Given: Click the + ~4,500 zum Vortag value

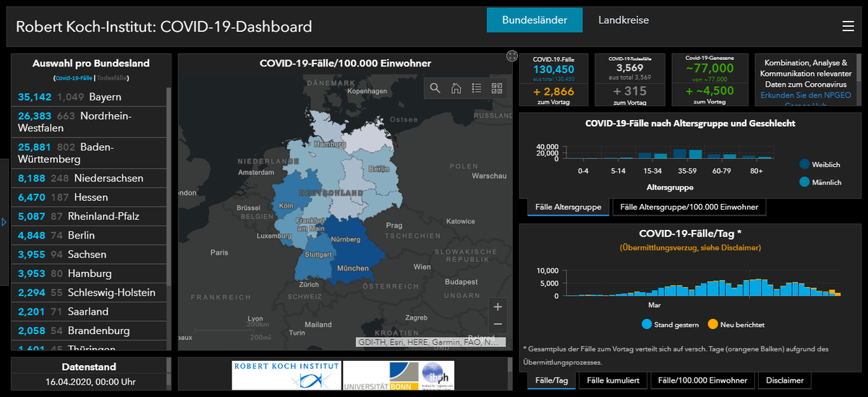Looking at the screenshot, I should click(710, 91).
